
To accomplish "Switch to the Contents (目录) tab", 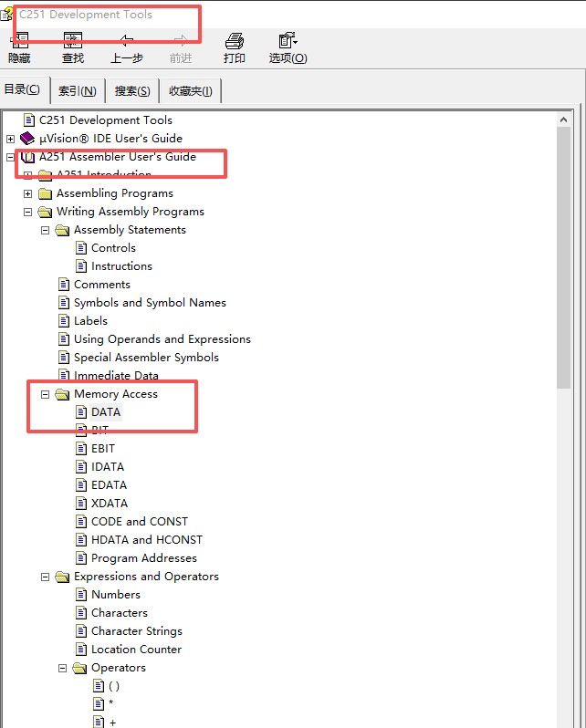I will pyautogui.click(x=23, y=89).
